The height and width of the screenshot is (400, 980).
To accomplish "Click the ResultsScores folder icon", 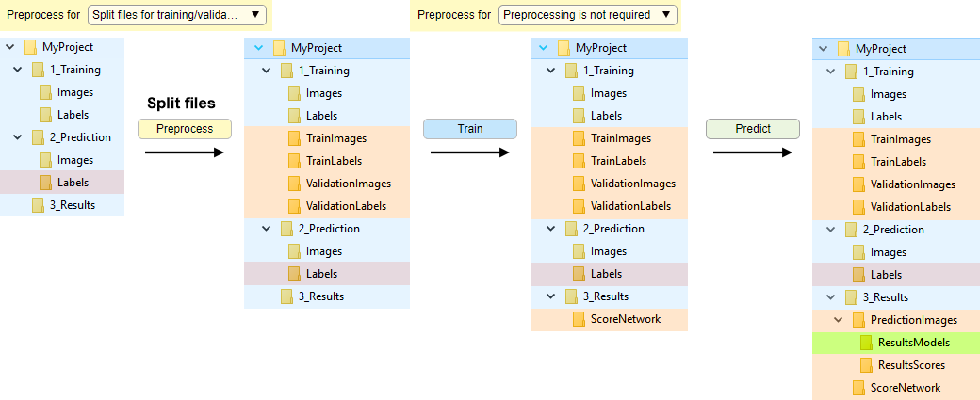I will coord(867,365).
